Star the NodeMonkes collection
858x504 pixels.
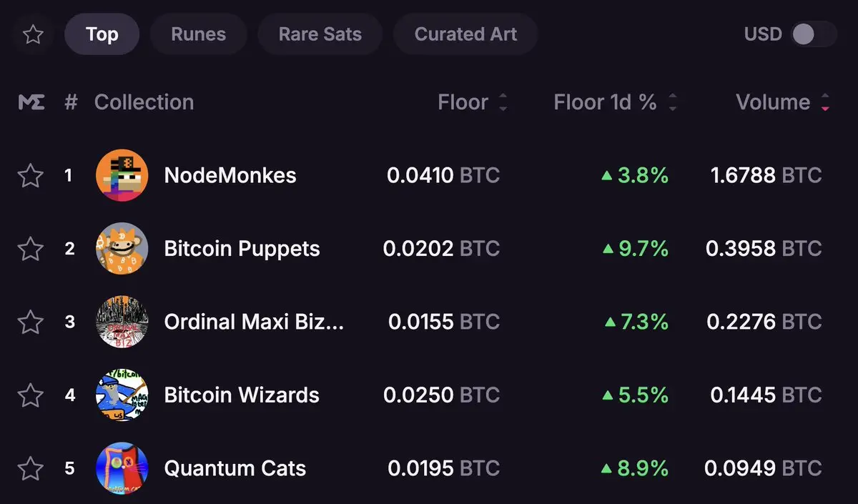point(30,175)
